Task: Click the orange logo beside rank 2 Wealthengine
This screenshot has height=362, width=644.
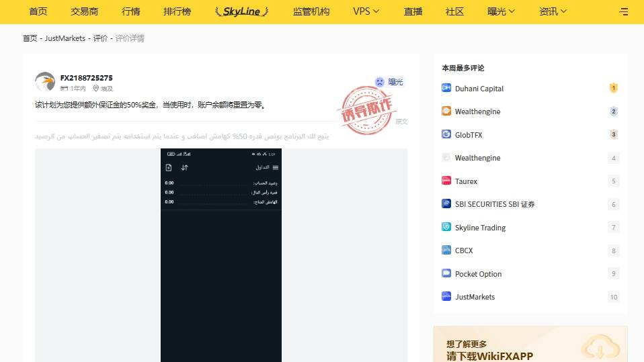Action: coord(446,111)
